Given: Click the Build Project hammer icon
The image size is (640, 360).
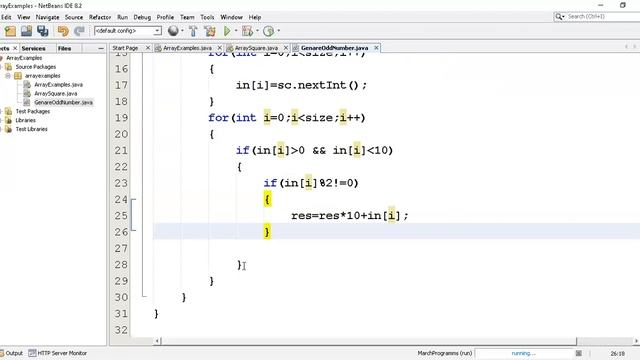Looking at the screenshot, I should 193,31.
